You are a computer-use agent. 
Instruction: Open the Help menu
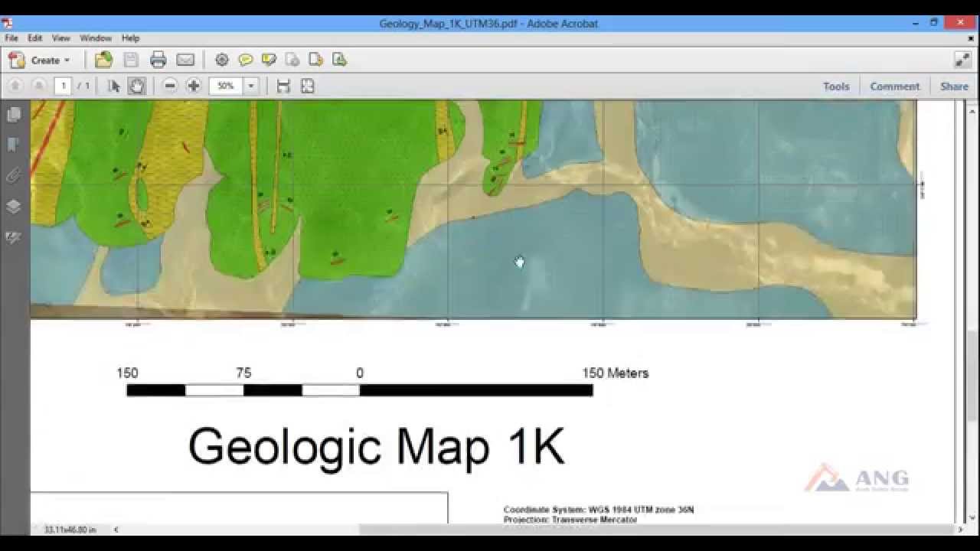click(x=131, y=38)
